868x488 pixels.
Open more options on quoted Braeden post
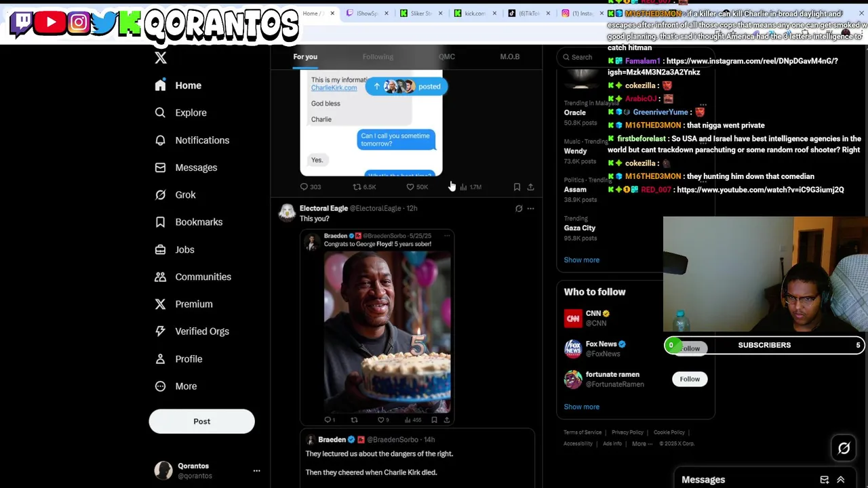pyautogui.click(x=446, y=236)
